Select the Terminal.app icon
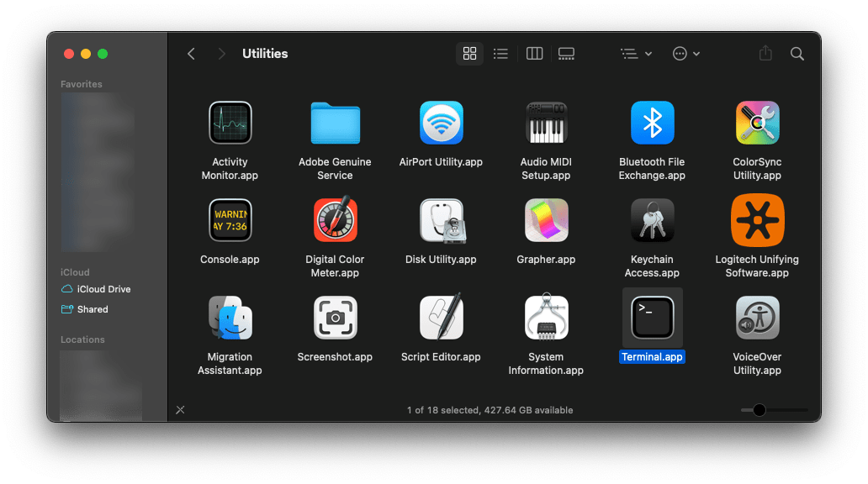 (x=652, y=318)
